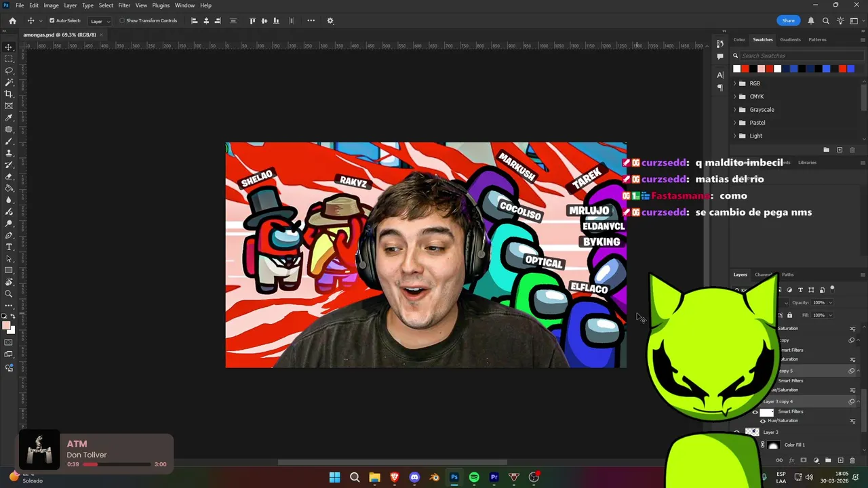
Task: Select the Zoom tool in the toolbar
Action: [x=9, y=294]
